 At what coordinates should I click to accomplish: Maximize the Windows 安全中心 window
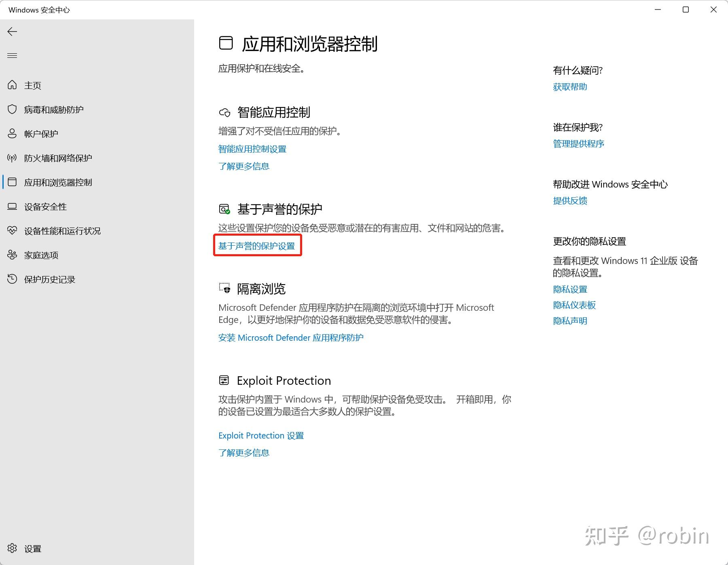point(686,10)
